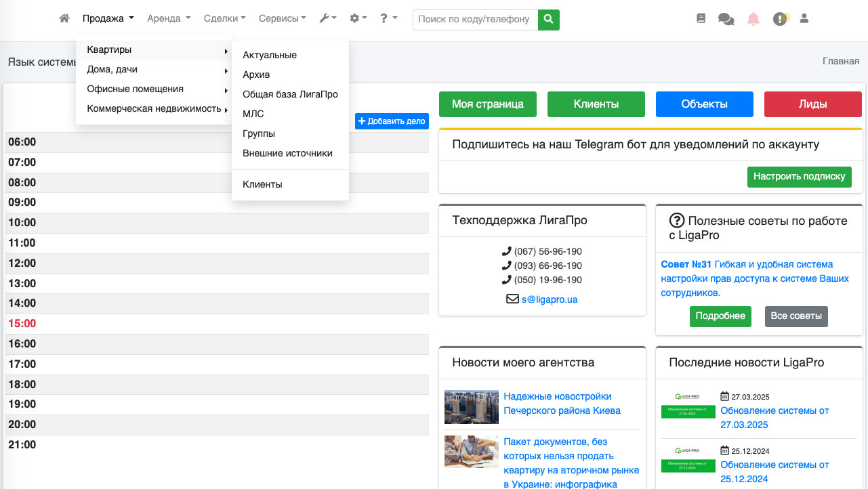Click the phone/code search input field

pos(475,20)
